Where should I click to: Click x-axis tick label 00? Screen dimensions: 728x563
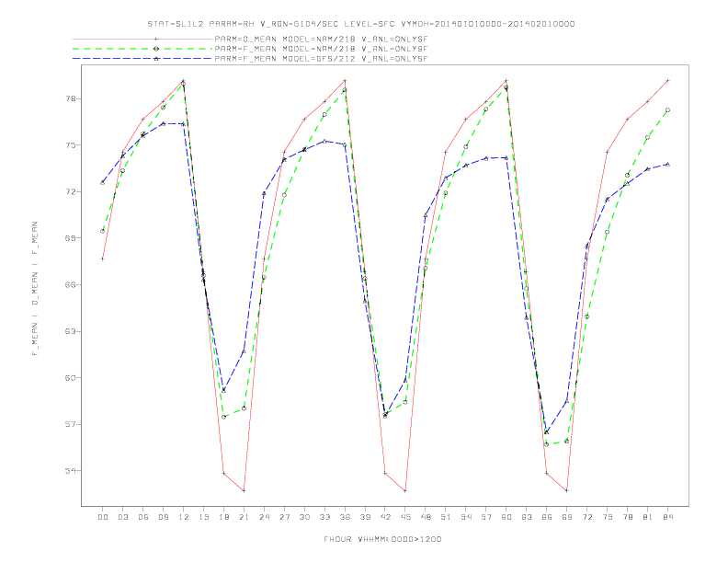103,517
